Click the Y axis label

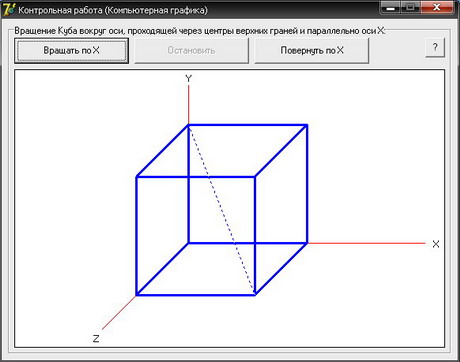(189, 79)
